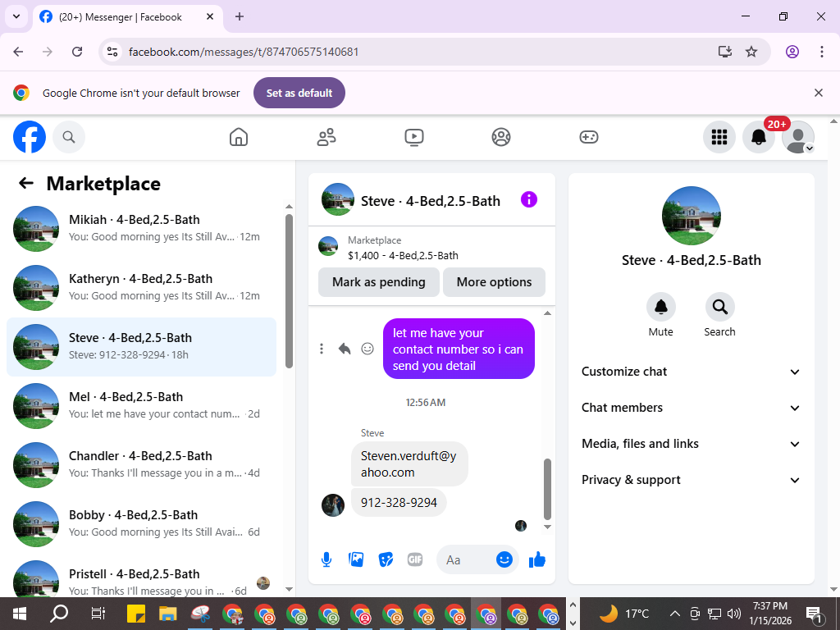
Task: Click the phone number message 912-328-9294
Action: click(x=399, y=503)
